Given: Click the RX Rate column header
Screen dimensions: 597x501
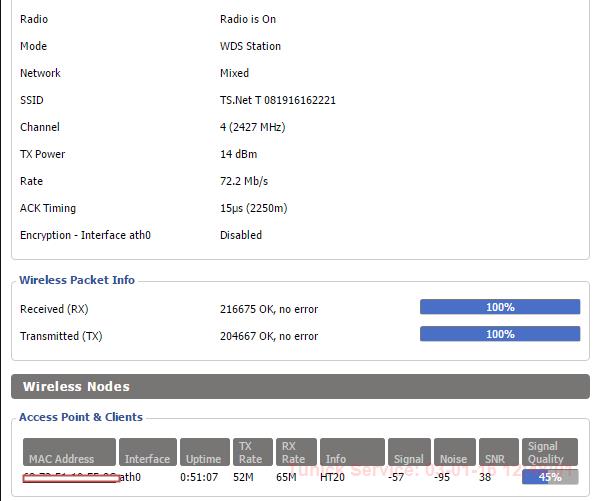Looking at the screenshot, I should pyautogui.click(x=296, y=452).
